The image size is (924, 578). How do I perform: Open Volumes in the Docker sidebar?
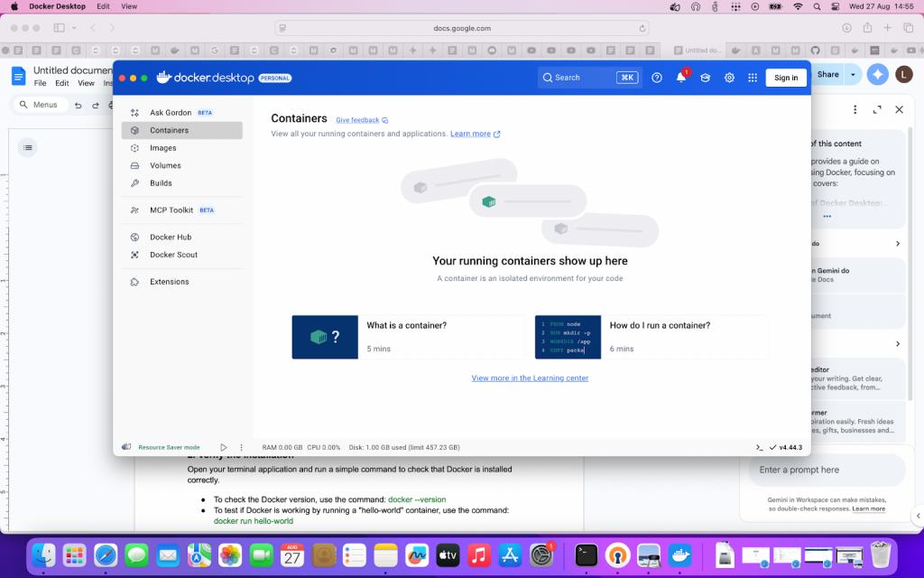click(x=165, y=165)
